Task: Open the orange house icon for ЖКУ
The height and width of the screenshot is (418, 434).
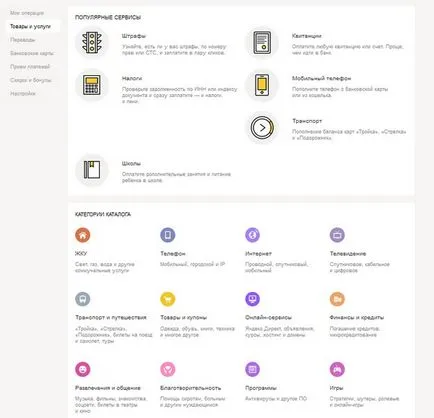Action: coord(83,235)
